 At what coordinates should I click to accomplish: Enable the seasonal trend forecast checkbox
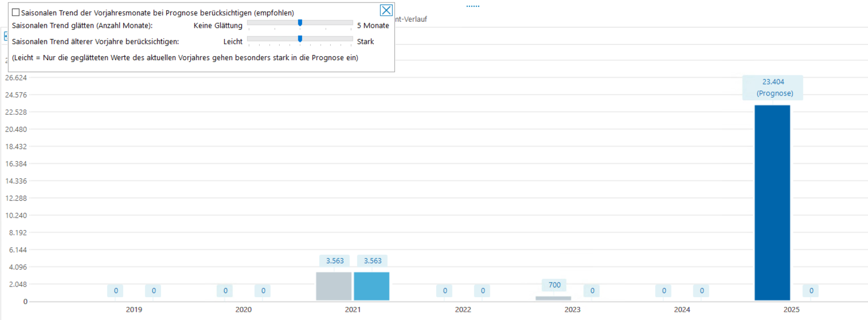[x=16, y=13]
